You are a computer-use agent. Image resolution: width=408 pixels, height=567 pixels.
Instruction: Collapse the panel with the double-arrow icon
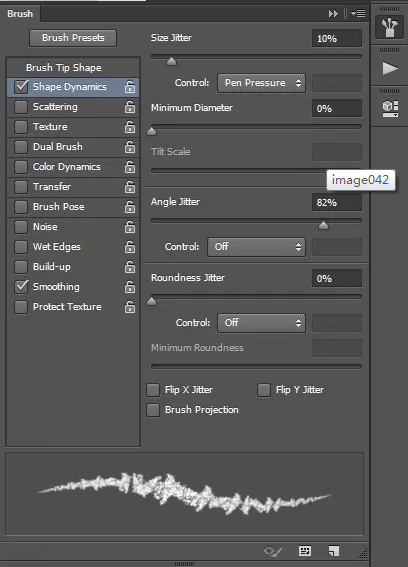coord(333,14)
